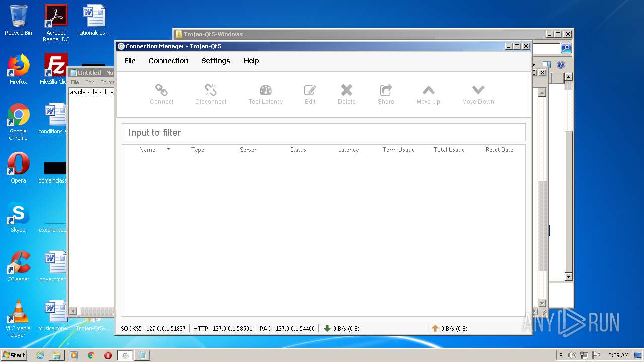Select the Opera desktop shortcut

[18, 168]
